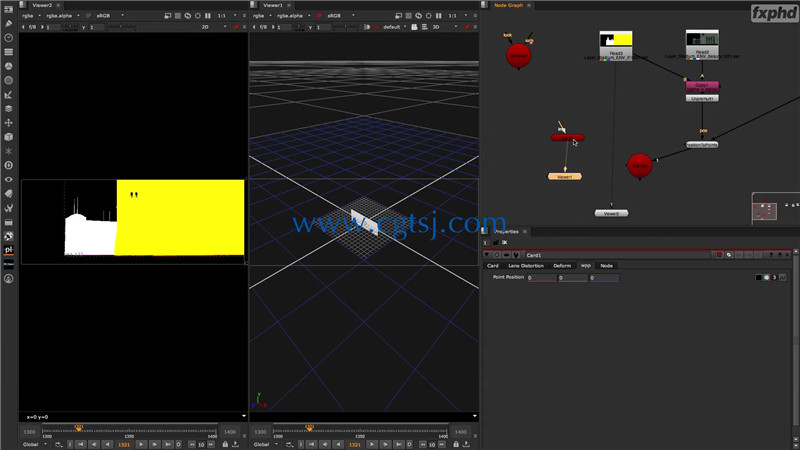Open the Point Position color wheel picker

(766, 278)
